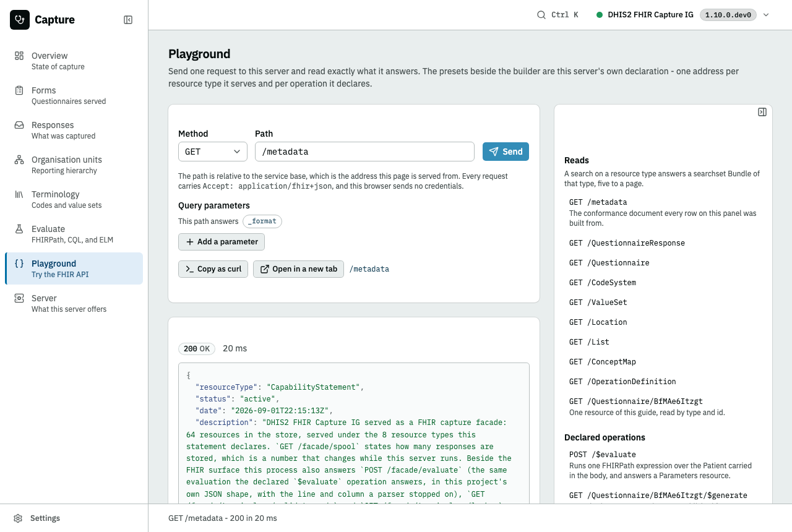Click the search magnifier icon
The image size is (792, 532).
[541, 15]
